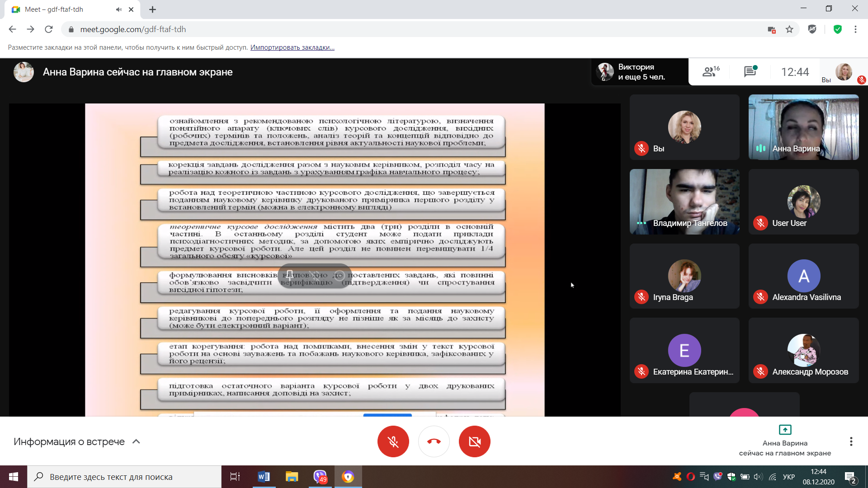Open the Microsoft Word taskbar icon
This screenshot has height=488, width=868.
264,477
